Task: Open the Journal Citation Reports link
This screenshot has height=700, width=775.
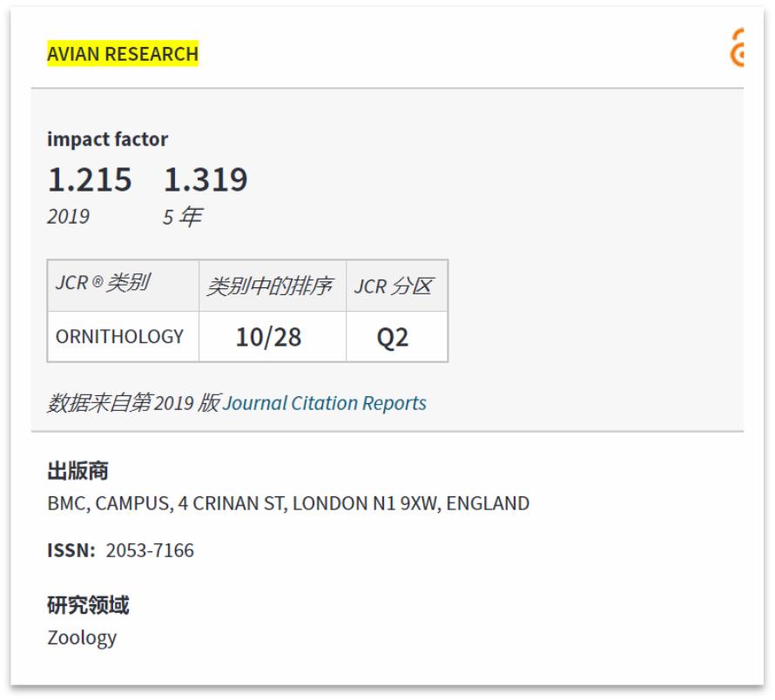Action: [324, 403]
